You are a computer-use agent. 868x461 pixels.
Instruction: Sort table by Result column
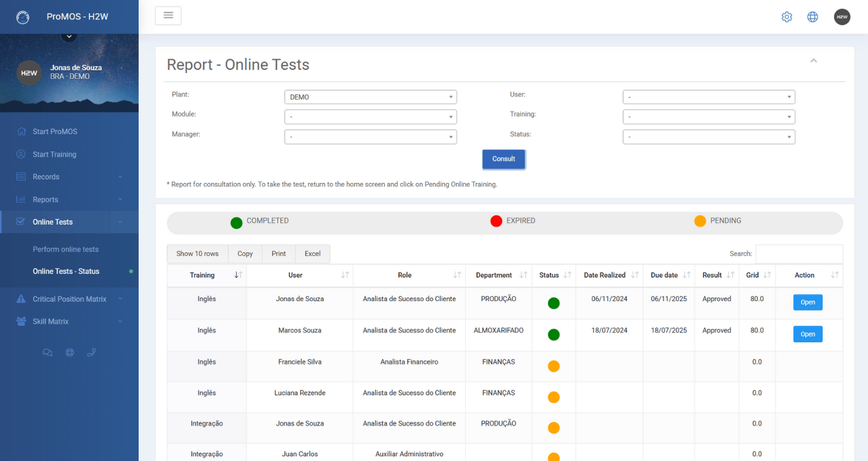pos(716,275)
